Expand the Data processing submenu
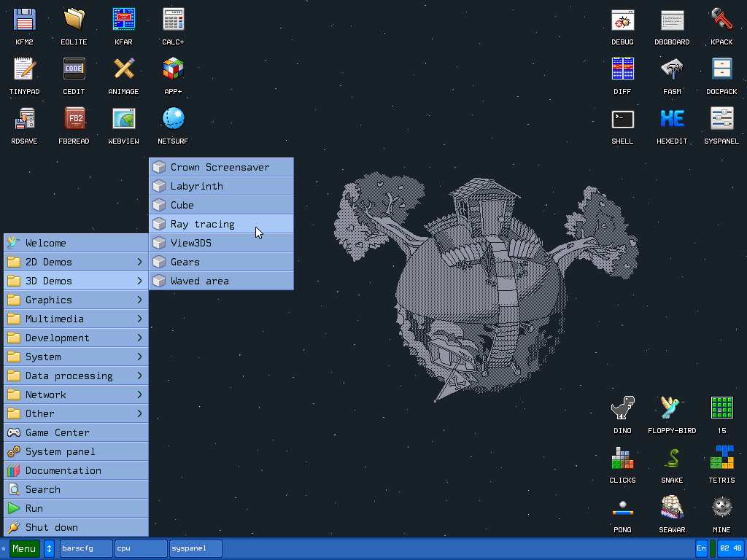 point(76,376)
